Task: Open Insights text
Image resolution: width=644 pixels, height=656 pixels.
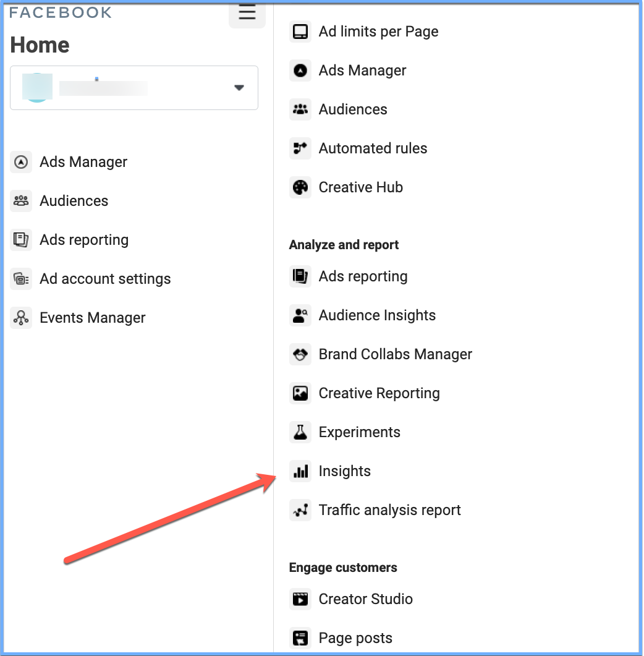Action: [345, 471]
